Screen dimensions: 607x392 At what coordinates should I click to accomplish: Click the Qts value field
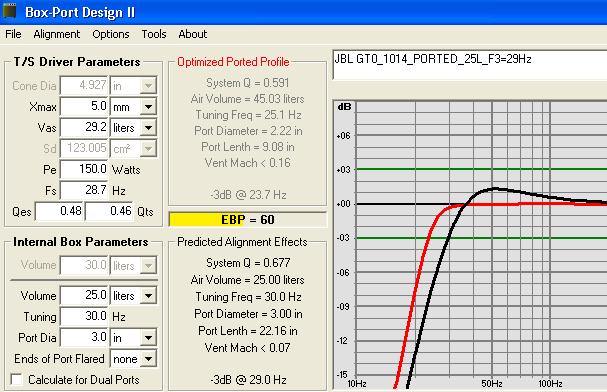tap(109, 211)
